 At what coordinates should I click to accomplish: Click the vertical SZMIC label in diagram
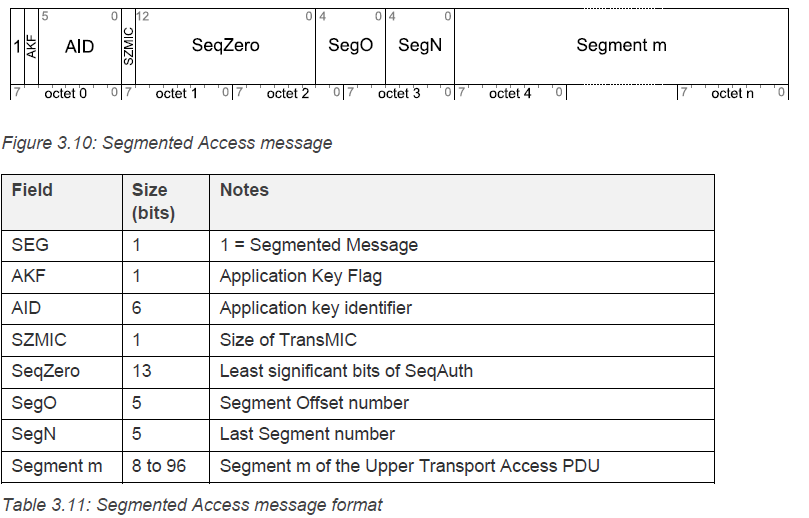click(x=128, y=46)
